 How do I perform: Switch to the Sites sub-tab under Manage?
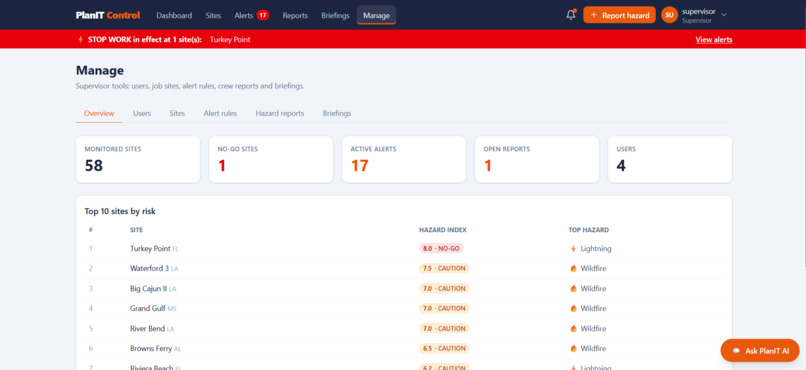(x=177, y=114)
